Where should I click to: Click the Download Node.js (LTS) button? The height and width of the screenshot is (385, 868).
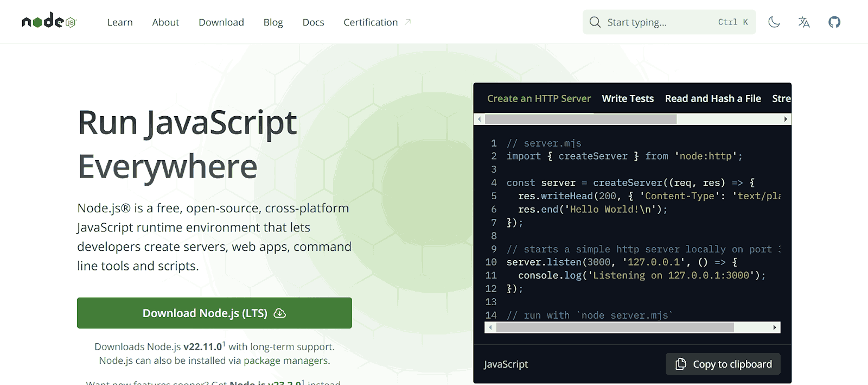214,313
